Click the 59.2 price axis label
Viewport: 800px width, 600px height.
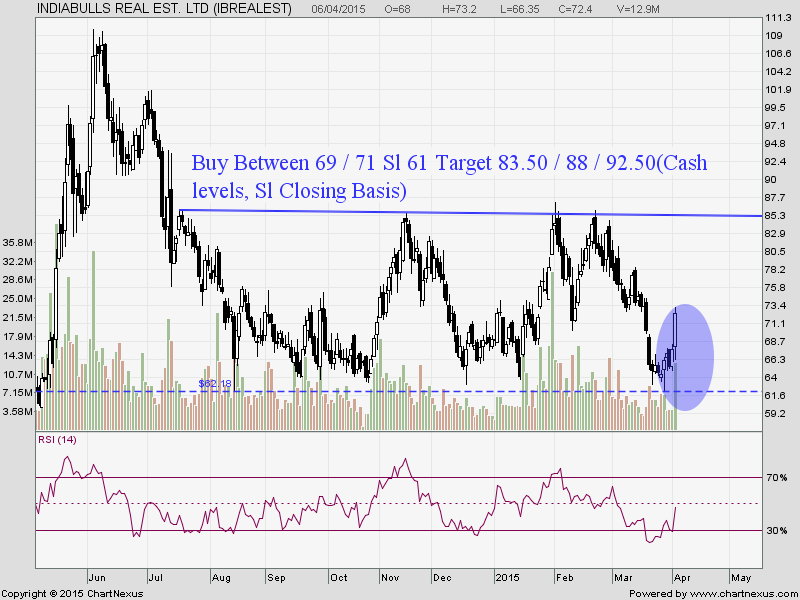click(x=776, y=414)
